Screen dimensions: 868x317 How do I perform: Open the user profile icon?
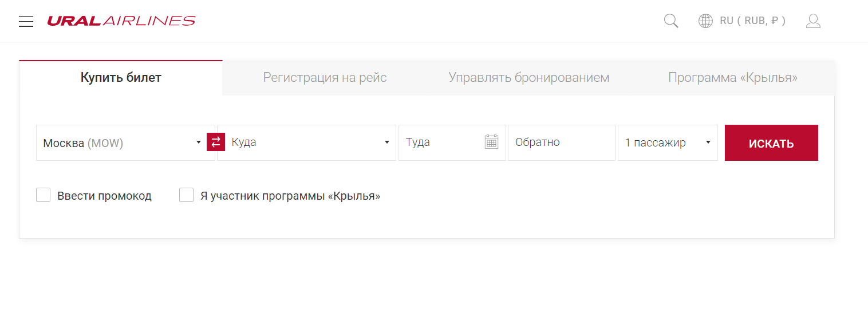[813, 21]
